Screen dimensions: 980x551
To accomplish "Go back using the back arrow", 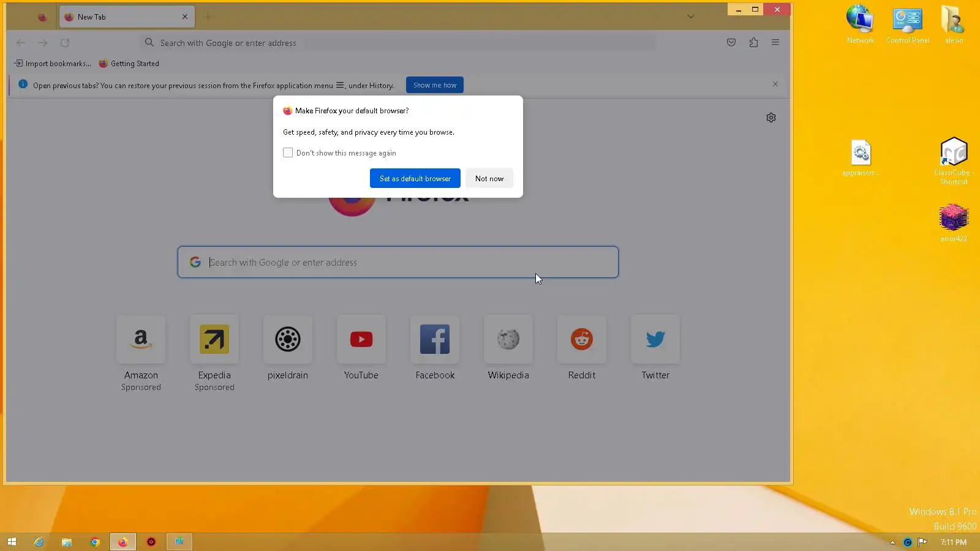I will click(x=21, y=43).
